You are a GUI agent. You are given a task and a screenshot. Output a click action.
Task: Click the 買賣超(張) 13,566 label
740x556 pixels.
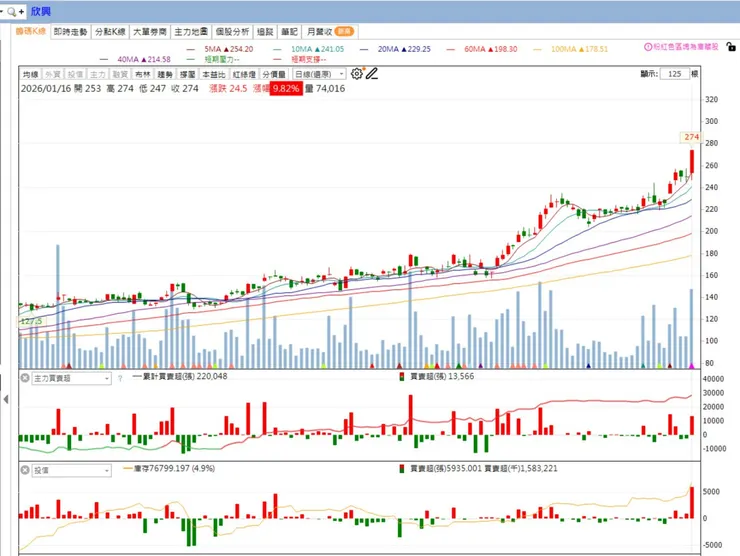click(442, 376)
